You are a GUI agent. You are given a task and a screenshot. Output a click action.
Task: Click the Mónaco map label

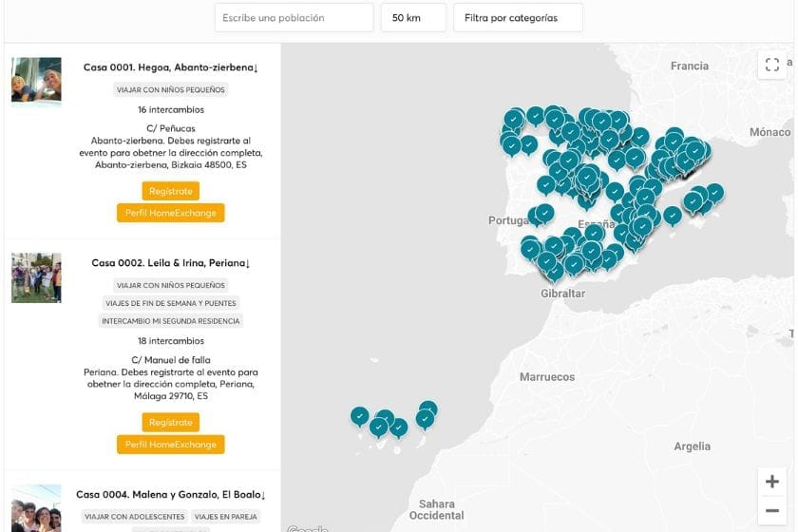pos(770,132)
